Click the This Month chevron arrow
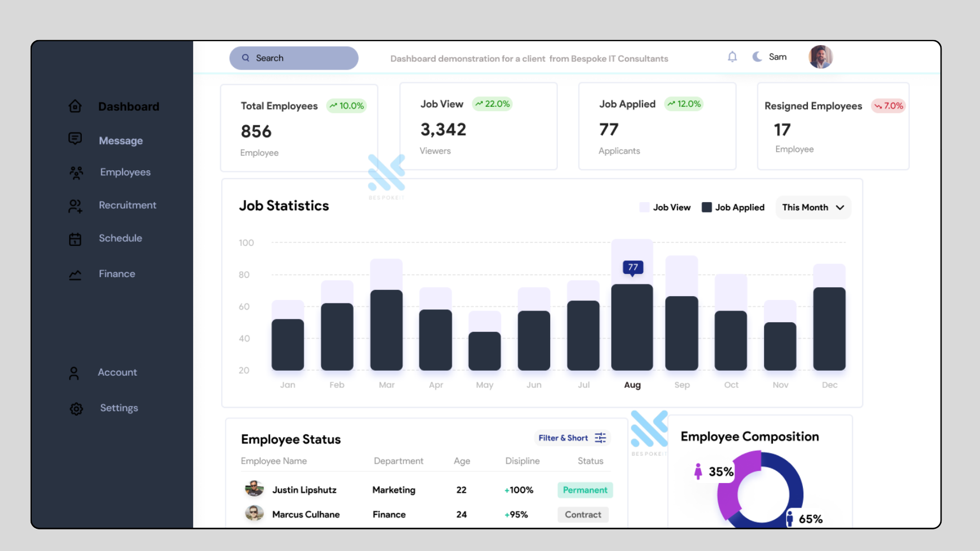This screenshot has width=980, height=551. click(x=840, y=208)
